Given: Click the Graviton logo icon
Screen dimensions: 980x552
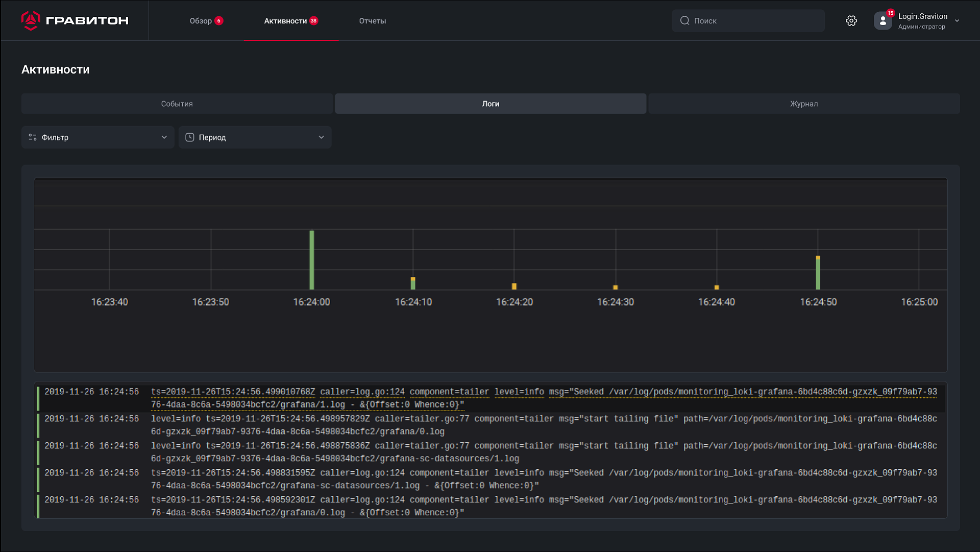Looking at the screenshot, I should coord(31,20).
